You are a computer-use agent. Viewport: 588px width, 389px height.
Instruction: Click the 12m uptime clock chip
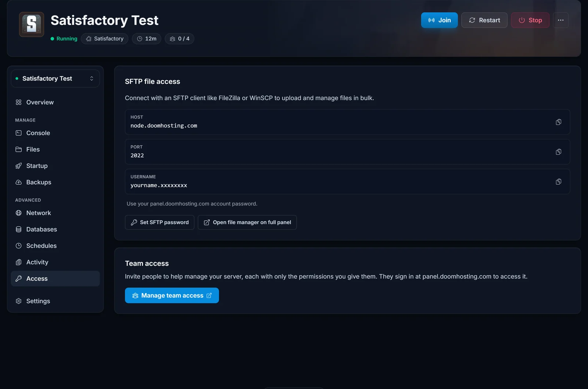[147, 39]
